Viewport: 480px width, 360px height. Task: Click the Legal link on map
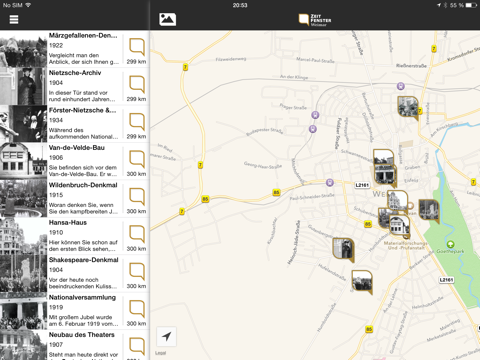pos(160,353)
